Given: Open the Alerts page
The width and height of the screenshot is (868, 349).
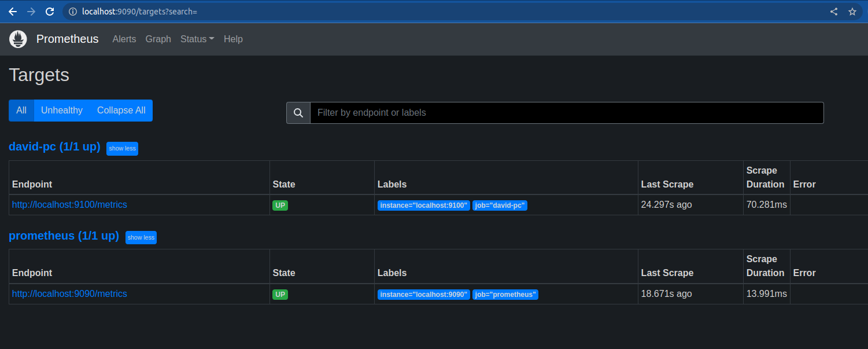Looking at the screenshot, I should 124,39.
